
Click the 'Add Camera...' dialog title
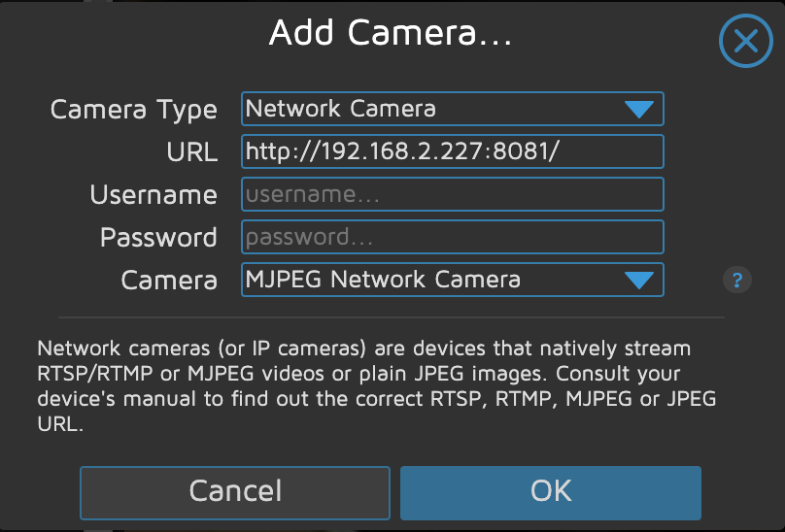coord(391,35)
